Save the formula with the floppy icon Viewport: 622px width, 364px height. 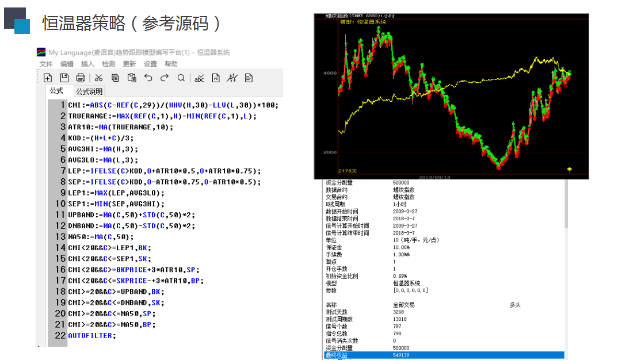64,78
